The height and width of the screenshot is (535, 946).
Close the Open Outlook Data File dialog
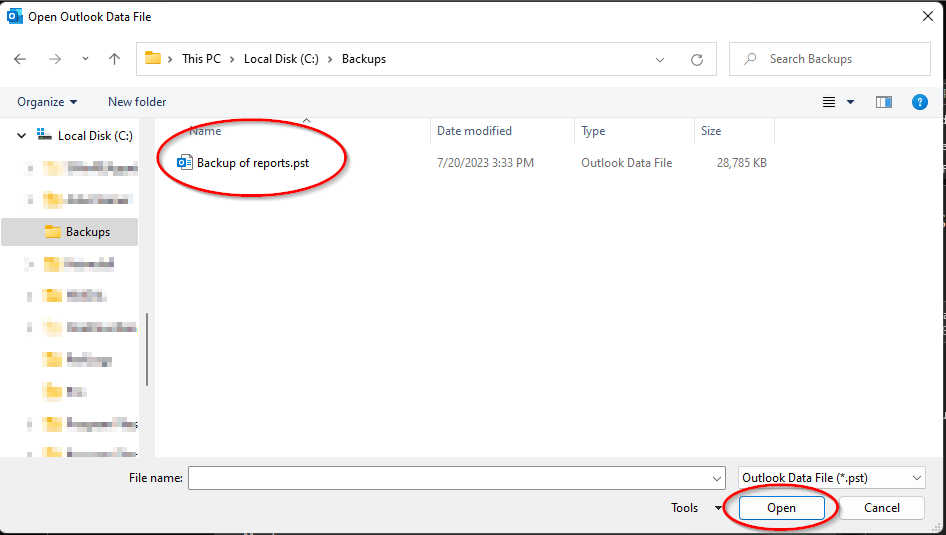pos(928,16)
